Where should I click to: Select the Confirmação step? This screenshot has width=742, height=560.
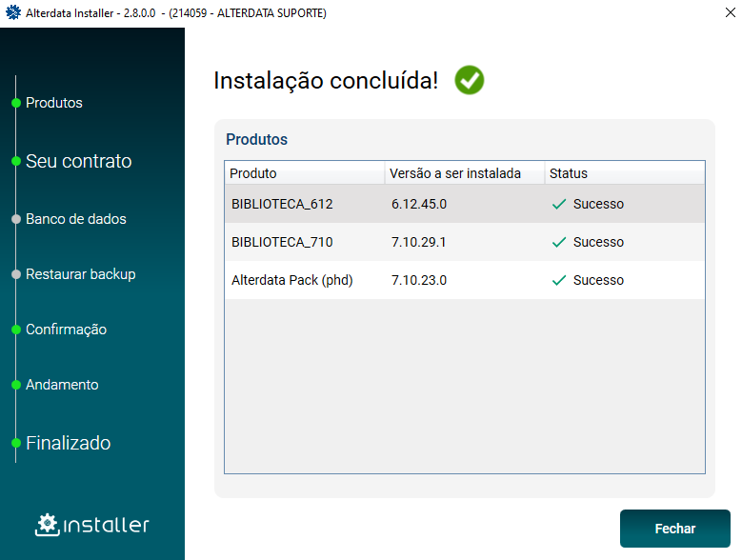(67, 330)
